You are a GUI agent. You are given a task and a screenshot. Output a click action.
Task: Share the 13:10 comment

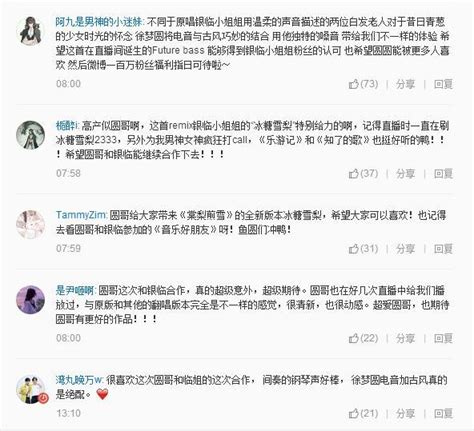point(405,414)
